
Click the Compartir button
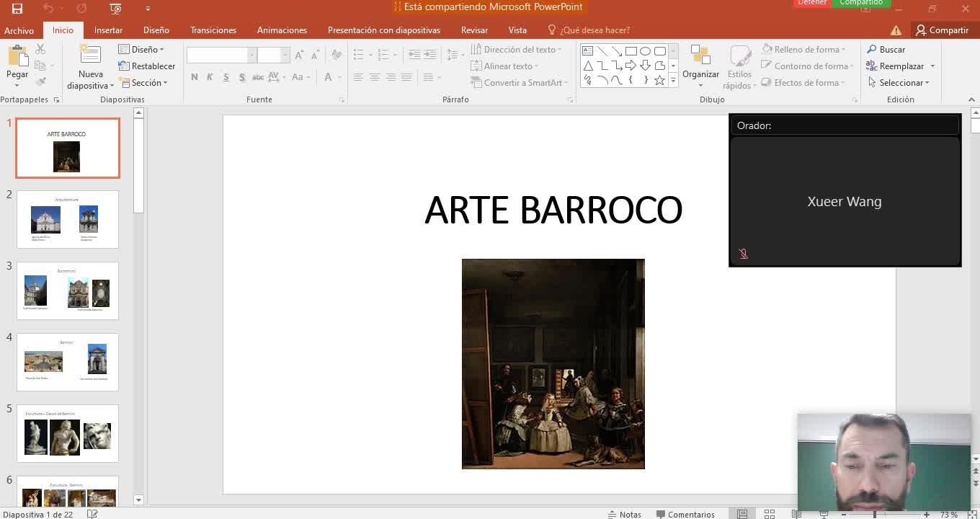(x=942, y=30)
